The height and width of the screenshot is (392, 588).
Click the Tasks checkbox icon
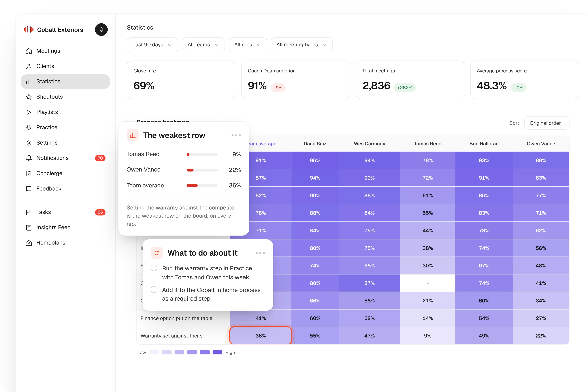[29, 212]
